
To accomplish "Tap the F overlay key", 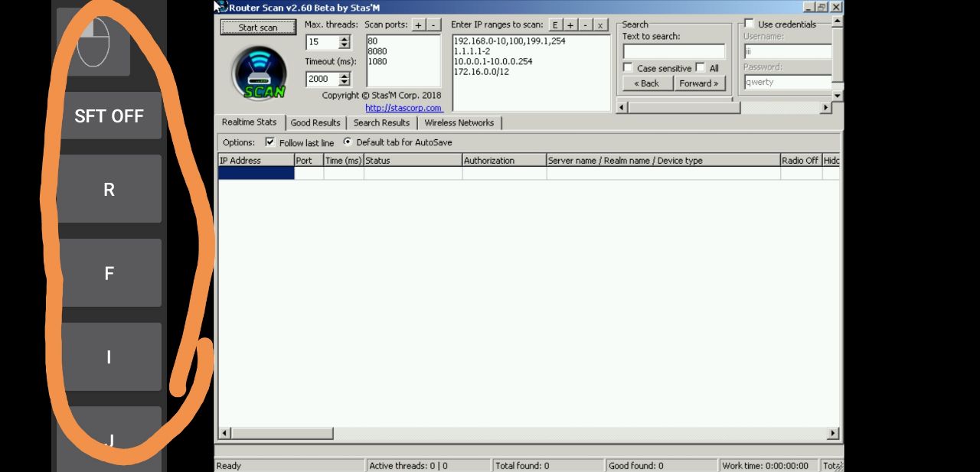I will tap(109, 273).
